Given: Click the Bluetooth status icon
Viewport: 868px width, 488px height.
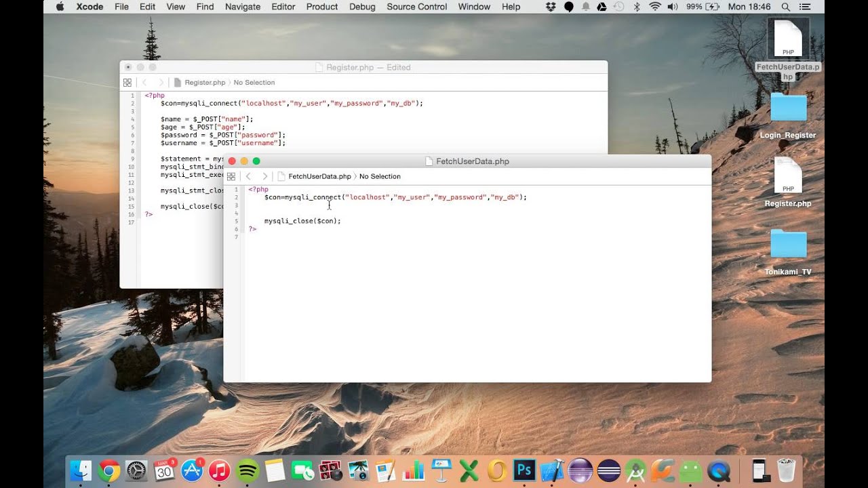Looking at the screenshot, I should pyautogui.click(x=637, y=7).
